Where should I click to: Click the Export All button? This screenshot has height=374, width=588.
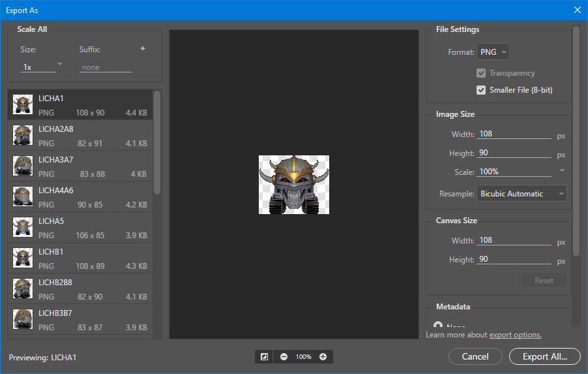[x=545, y=357]
